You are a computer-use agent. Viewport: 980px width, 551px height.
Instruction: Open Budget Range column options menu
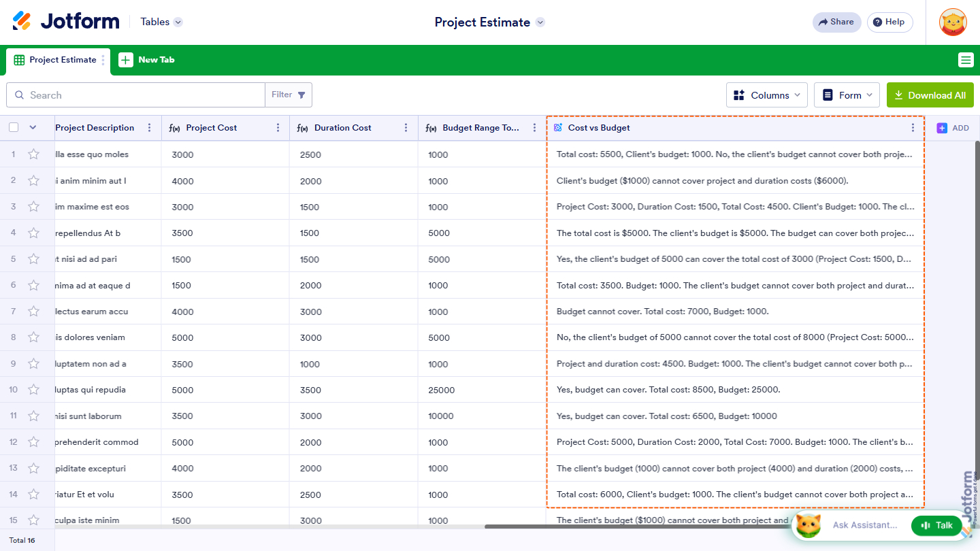pos(535,128)
